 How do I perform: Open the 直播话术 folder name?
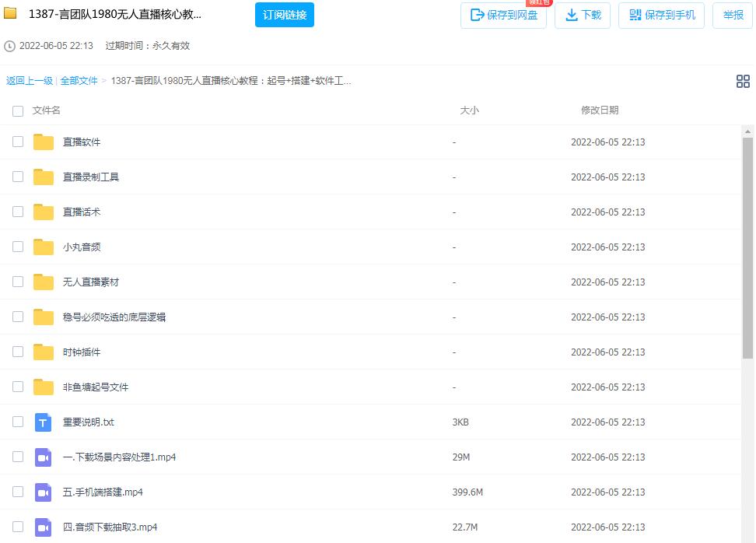click(x=82, y=212)
